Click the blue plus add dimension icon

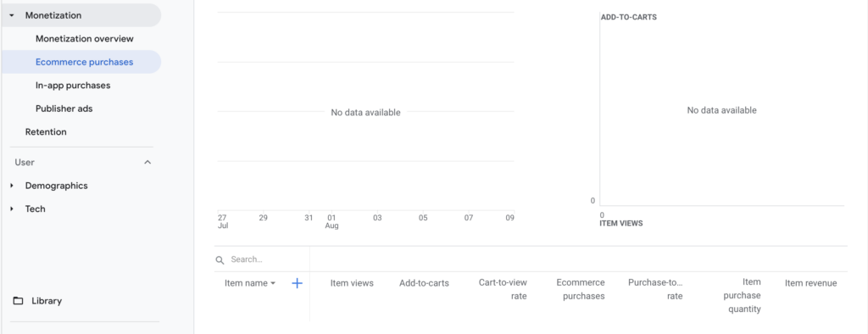tap(298, 283)
